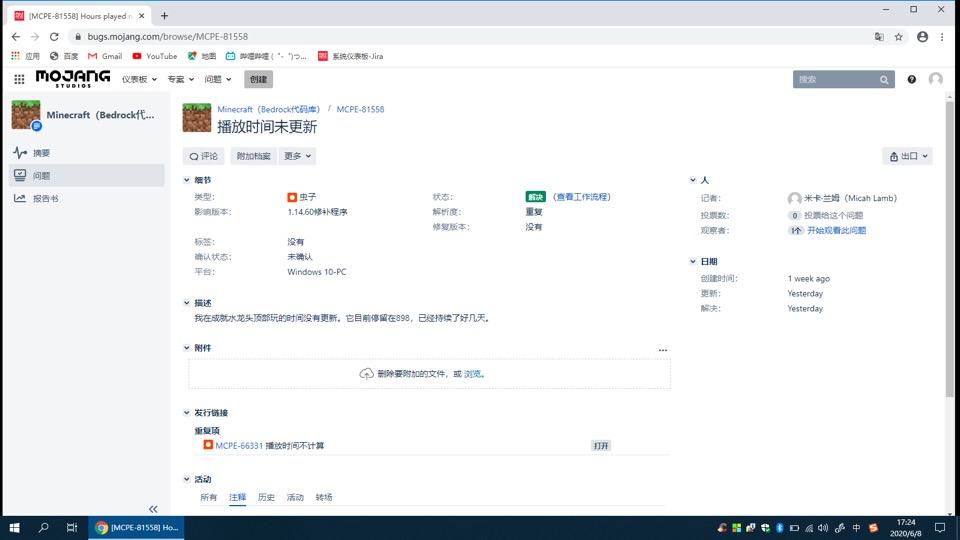Image resolution: width=960 pixels, height=540 pixels.
Task: Open the 系统仪表板-Jira bookmark
Action: tap(350, 56)
